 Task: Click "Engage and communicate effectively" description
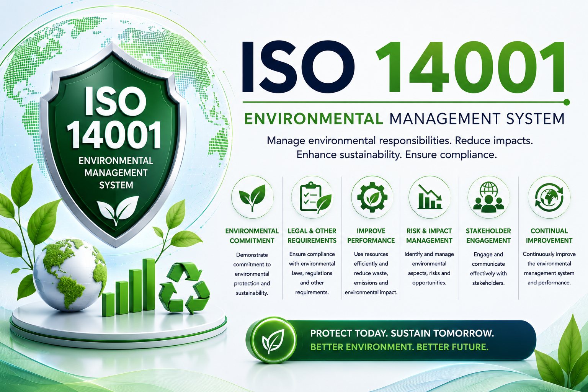pos(488,269)
